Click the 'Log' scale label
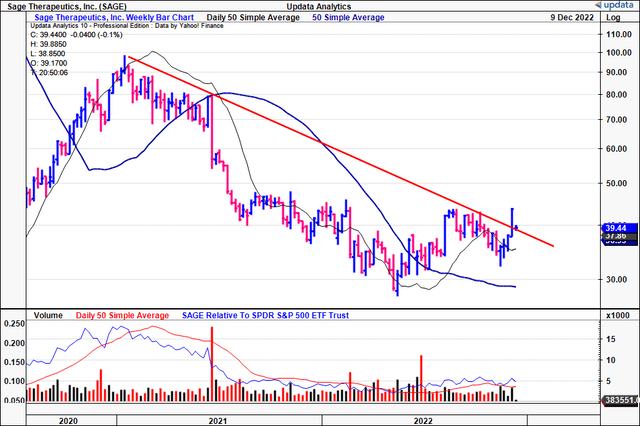This screenshot has width=640, height=426. coord(613,18)
